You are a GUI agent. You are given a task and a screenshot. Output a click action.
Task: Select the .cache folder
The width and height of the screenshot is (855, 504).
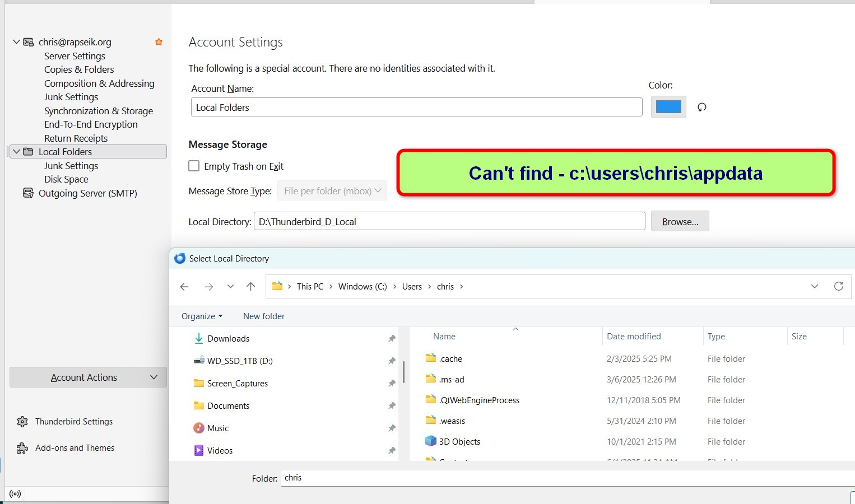coord(450,359)
